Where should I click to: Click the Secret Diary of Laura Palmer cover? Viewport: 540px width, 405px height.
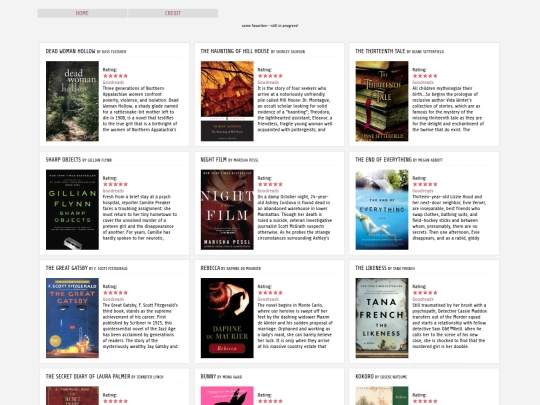pyautogui.click(x=72, y=396)
